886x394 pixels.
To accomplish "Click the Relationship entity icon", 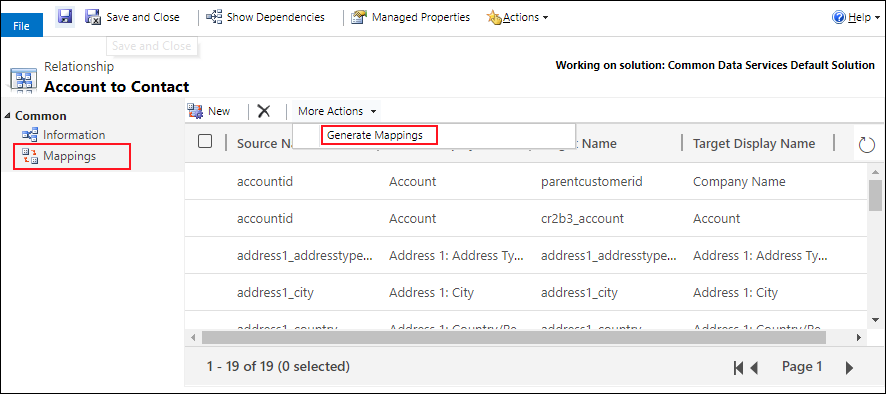I will click(x=23, y=80).
